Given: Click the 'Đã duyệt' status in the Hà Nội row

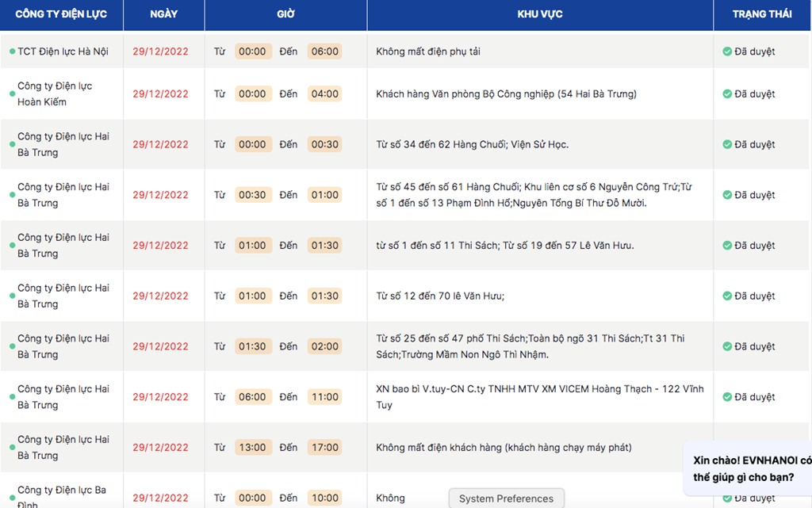Looking at the screenshot, I should 755,52.
